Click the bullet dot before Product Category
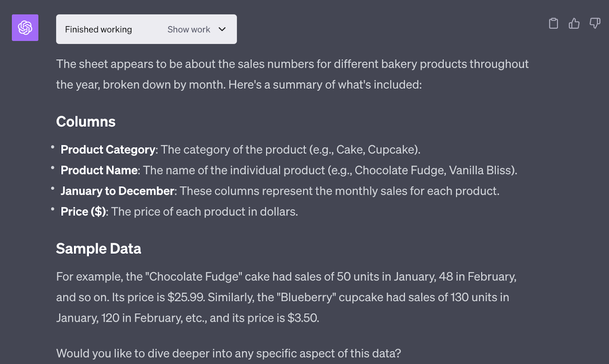Screen dimensions: 609x364 [53, 147]
